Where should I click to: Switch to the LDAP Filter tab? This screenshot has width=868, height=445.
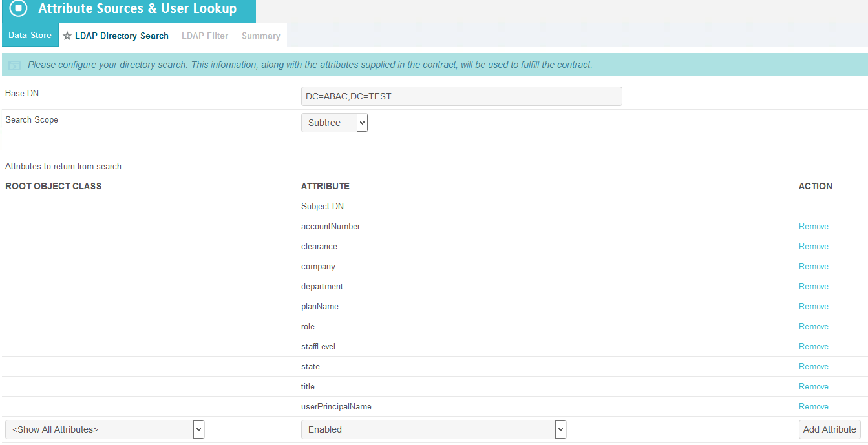coord(205,36)
